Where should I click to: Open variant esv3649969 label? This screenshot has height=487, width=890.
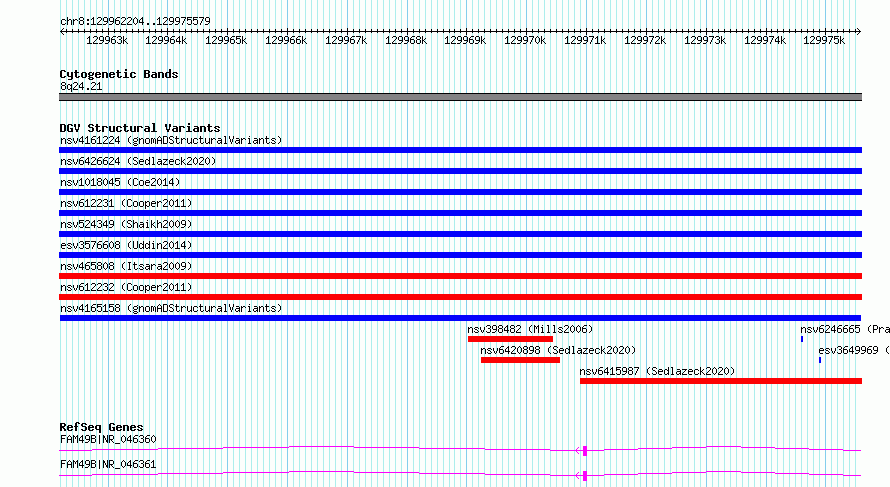(x=854, y=350)
